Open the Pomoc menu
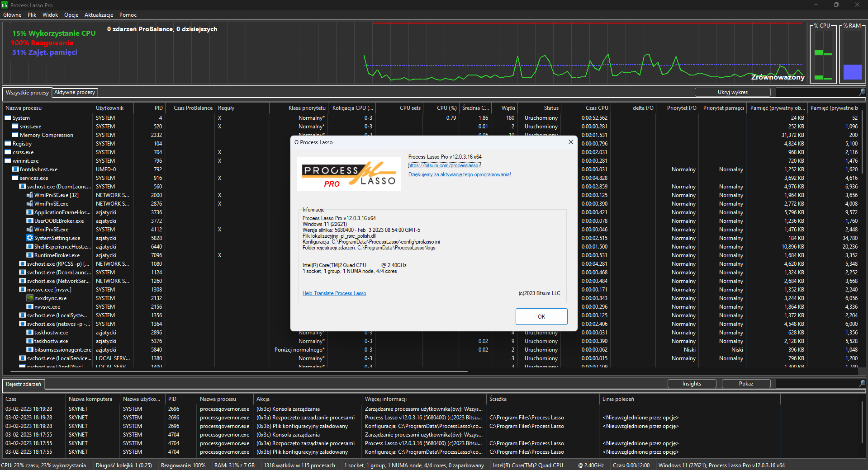 128,15
